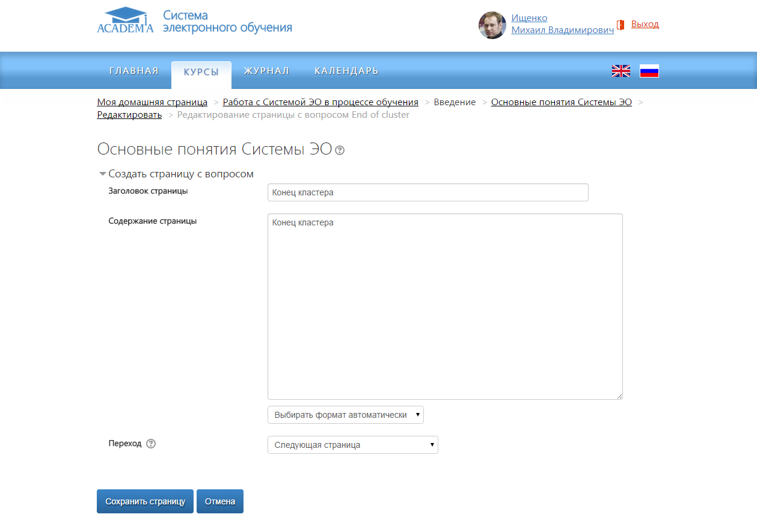This screenshot has width=757, height=532.
Task: Open the Главная menu tab
Action: point(133,71)
